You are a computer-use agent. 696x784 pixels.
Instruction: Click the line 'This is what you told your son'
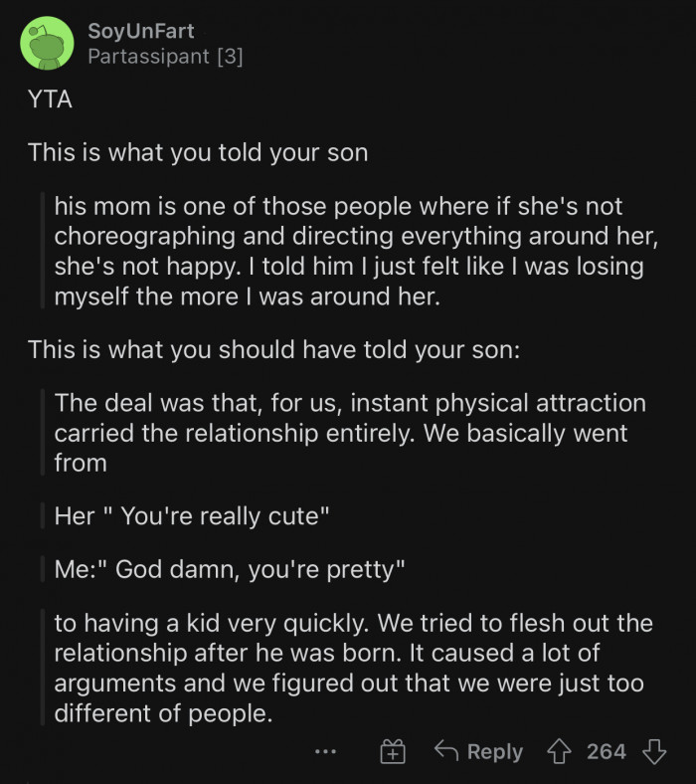click(197, 152)
